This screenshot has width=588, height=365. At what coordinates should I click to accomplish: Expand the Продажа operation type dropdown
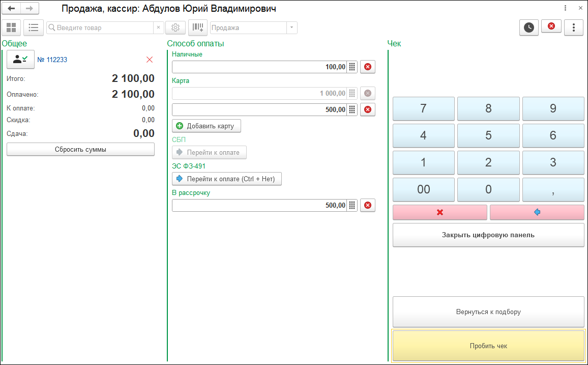(291, 27)
